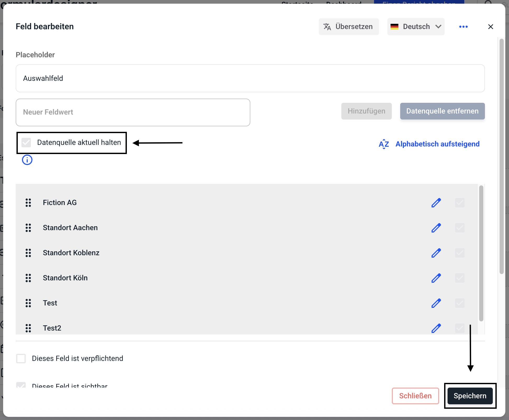Open the Deutsch language dropdown
The width and height of the screenshot is (509, 420).
tap(416, 27)
